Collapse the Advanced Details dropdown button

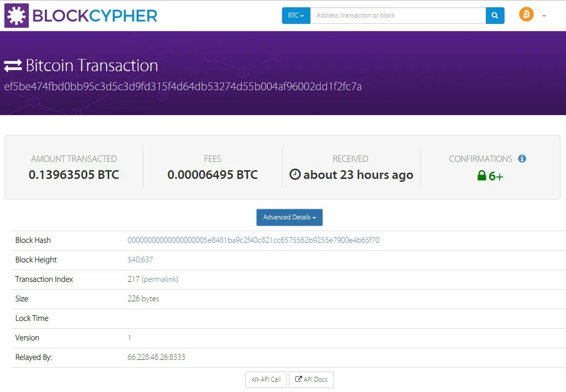pyautogui.click(x=289, y=217)
